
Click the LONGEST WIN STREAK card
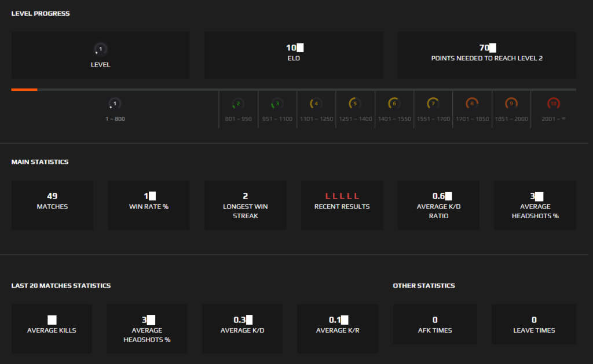[x=245, y=205]
